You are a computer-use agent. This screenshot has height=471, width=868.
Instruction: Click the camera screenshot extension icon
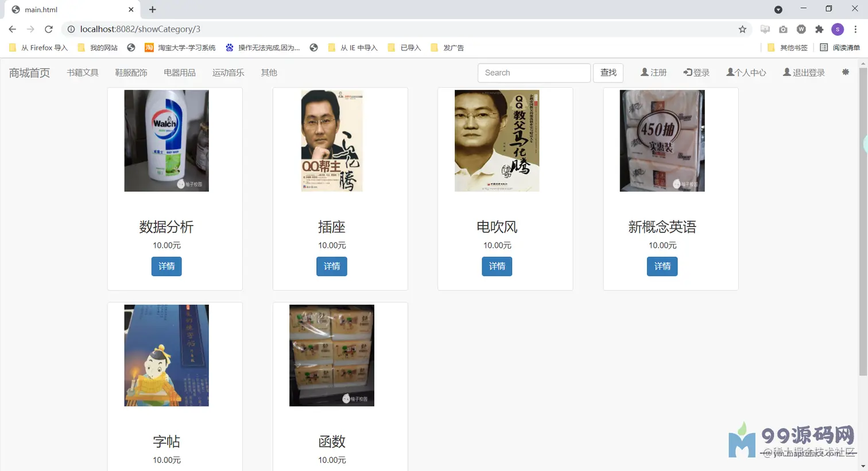783,29
